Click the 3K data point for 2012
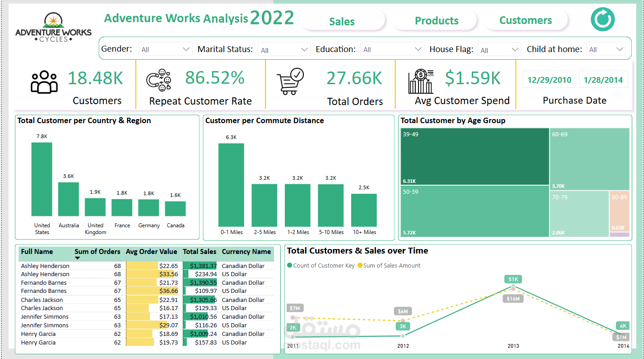Image resolution: width=644 pixels, height=359 pixels. click(403, 335)
